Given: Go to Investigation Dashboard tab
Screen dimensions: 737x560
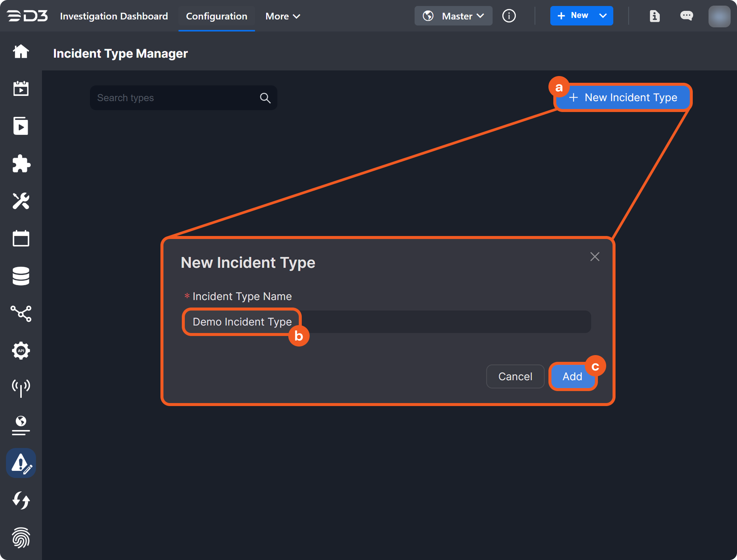Looking at the screenshot, I should coord(114,16).
